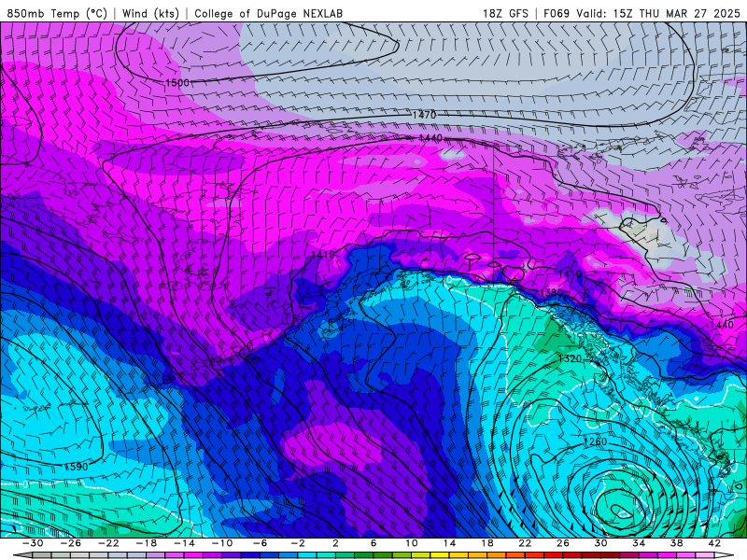Screen dimensions: 747x560
Task: Select the '18Z GFS' model run label
Action: coord(505,13)
